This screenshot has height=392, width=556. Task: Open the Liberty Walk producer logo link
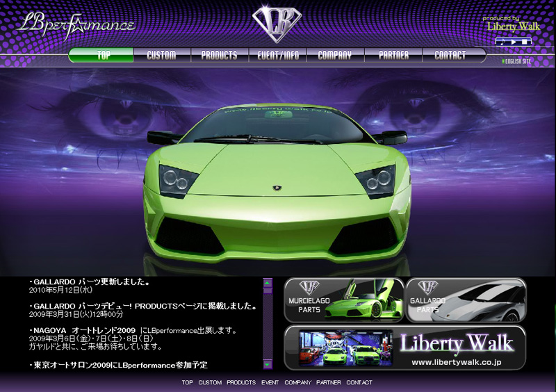[x=512, y=24]
